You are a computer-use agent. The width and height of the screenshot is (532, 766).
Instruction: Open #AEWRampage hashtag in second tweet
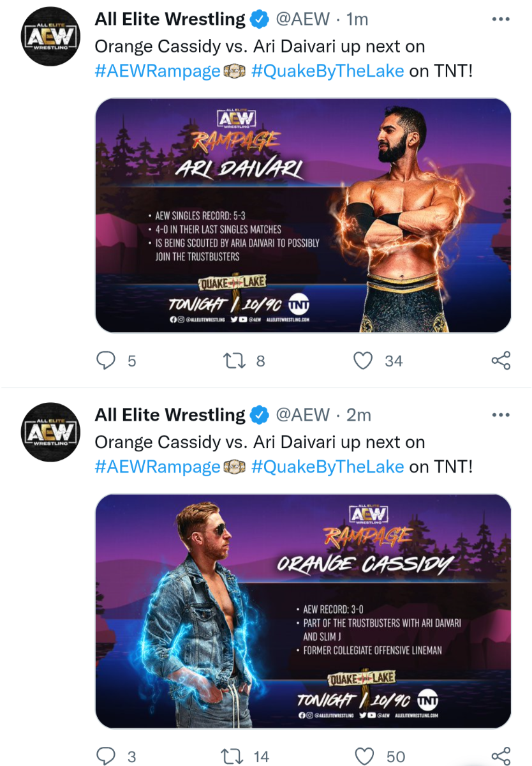point(157,467)
